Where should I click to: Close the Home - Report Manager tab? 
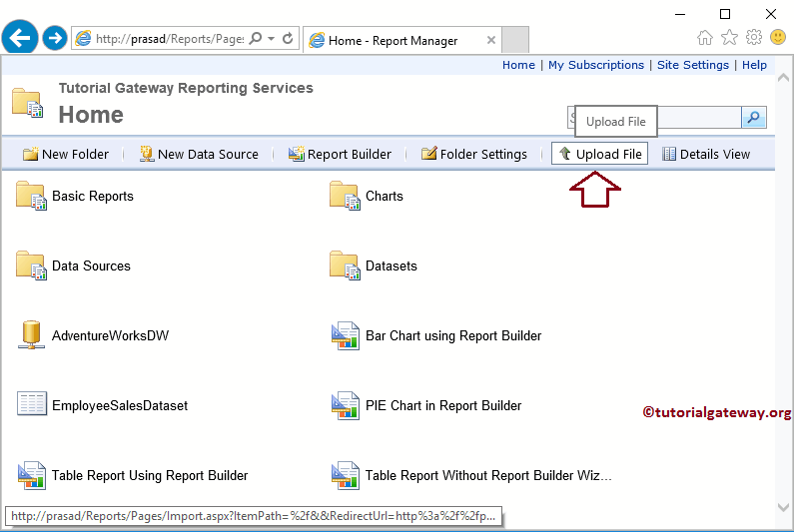pos(490,40)
